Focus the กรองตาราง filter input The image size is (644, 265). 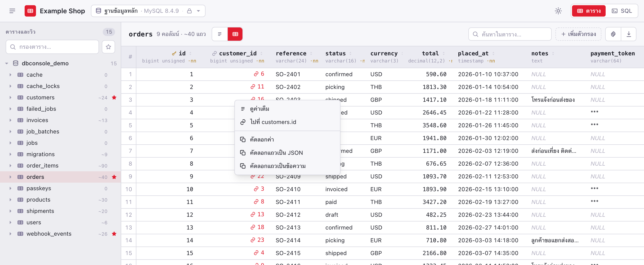pos(52,47)
